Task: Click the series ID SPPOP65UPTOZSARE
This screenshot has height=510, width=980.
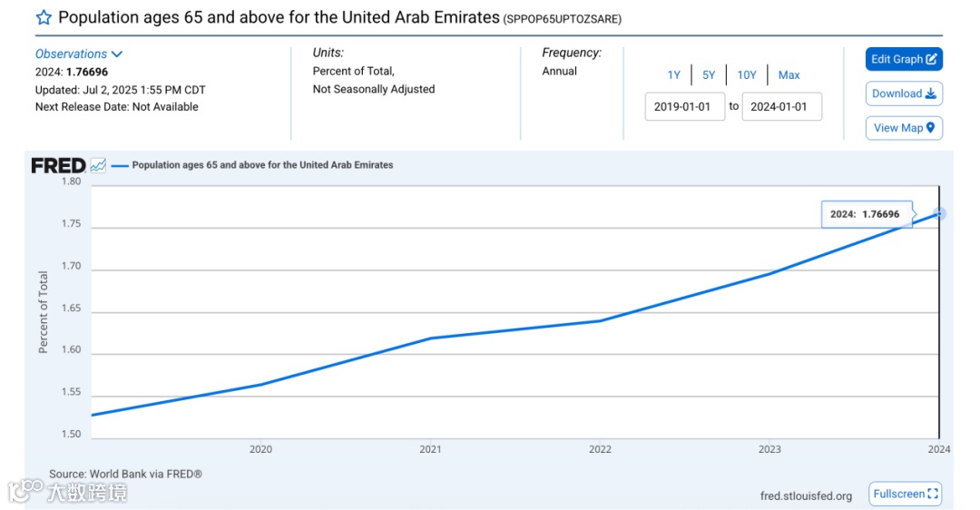Action: 563,19
